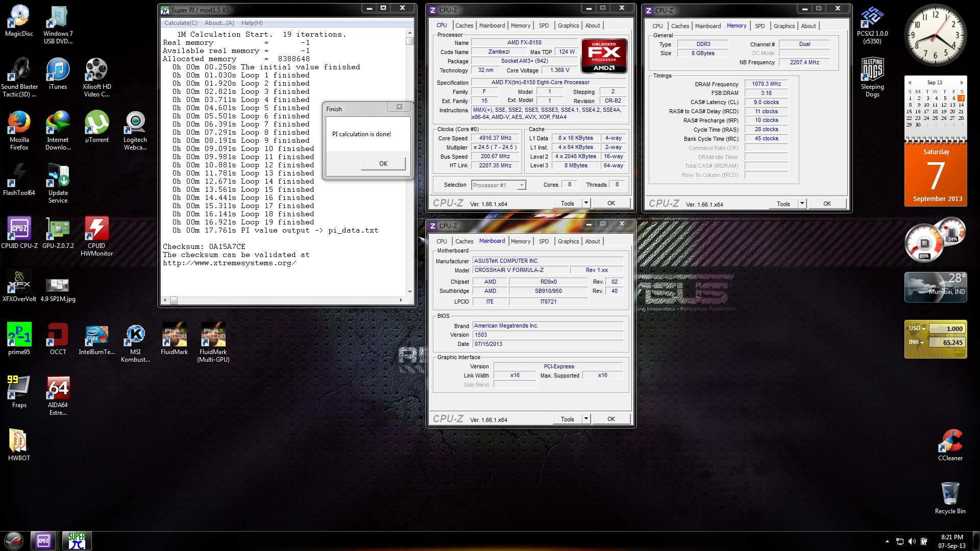The width and height of the screenshot is (980, 551).
Task: Open AIDA64 Extreme desktop icon
Action: 58,395
